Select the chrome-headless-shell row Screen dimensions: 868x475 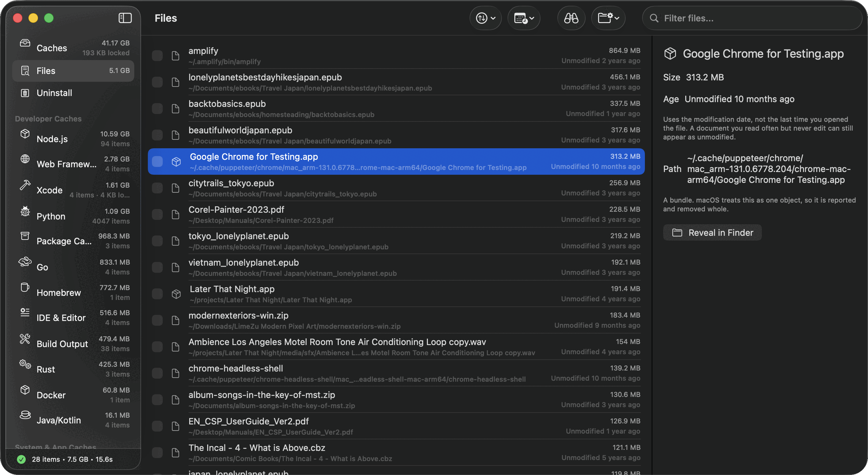(396, 373)
